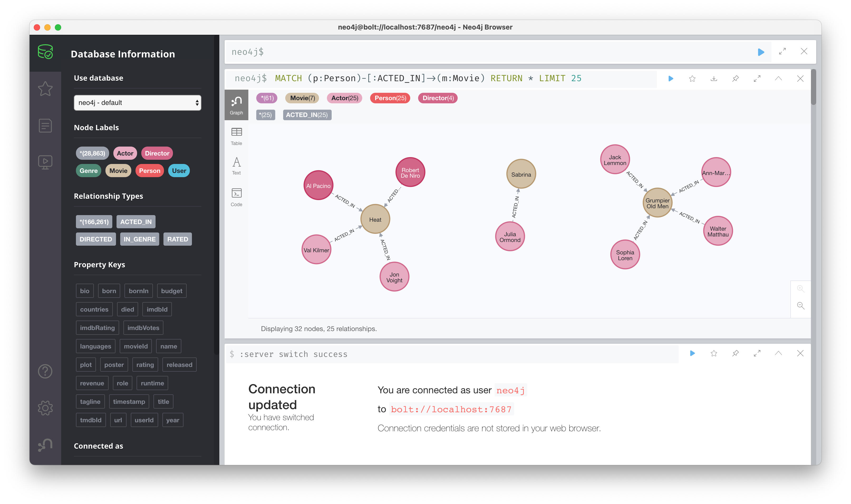Click the ACTED_IN relationship type in sidebar
Screen dimensions: 851x504
tap(136, 222)
